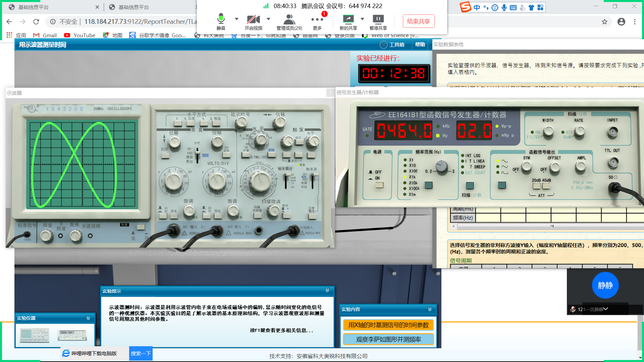Pause screen sharing icon
The height and width of the screenshot is (362, 644).
click(x=378, y=19)
